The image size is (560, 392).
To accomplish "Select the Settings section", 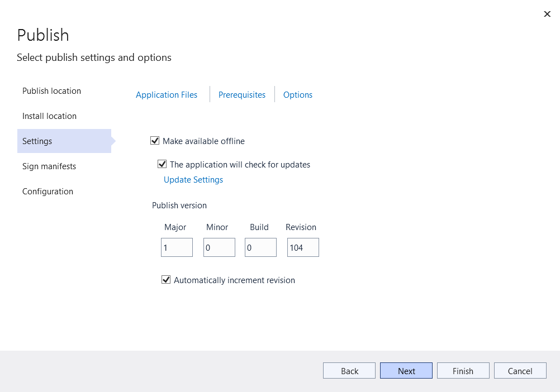I will 37,141.
